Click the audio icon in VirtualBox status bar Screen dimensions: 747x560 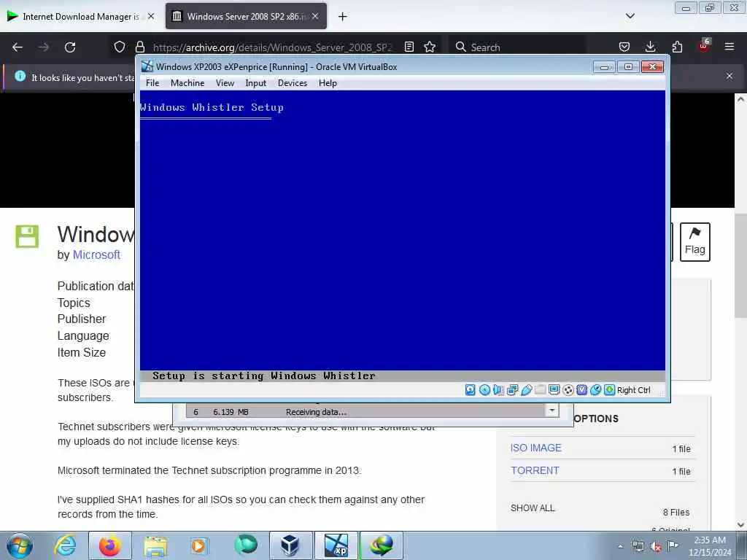pyautogui.click(x=498, y=390)
